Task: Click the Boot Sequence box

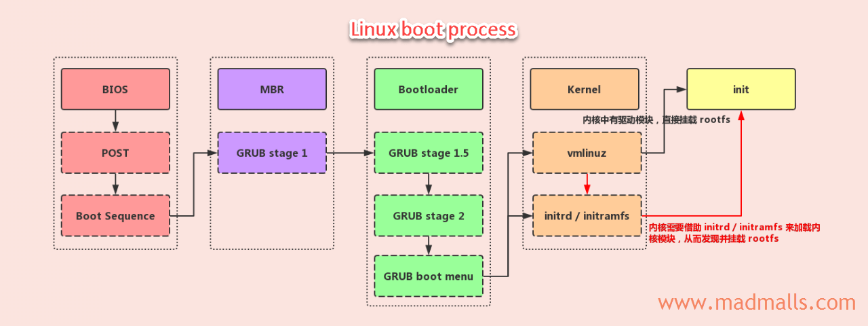Action: tap(115, 216)
